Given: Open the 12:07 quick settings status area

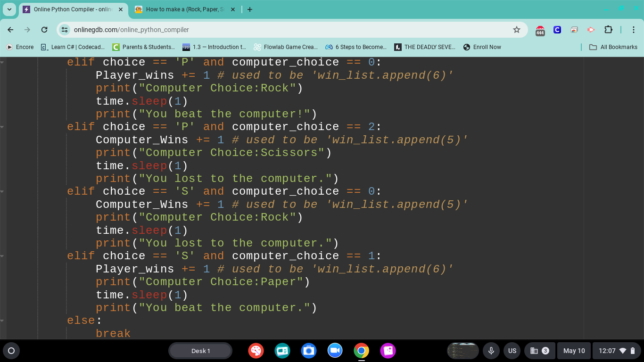Looking at the screenshot, I should [617, 351].
